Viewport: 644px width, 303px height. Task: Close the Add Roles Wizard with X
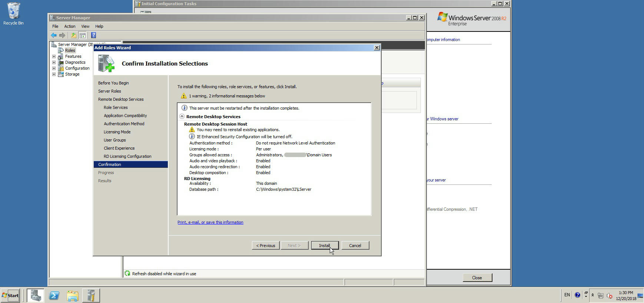377,48
